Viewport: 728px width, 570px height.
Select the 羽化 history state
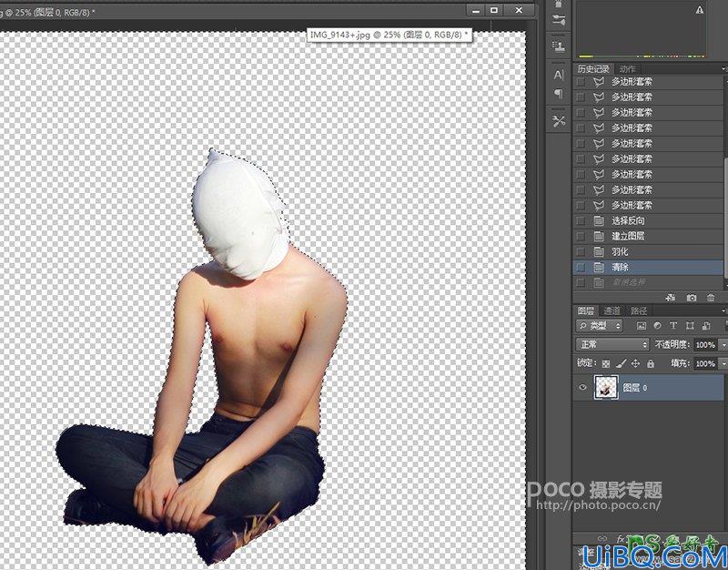(x=649, y=252)
